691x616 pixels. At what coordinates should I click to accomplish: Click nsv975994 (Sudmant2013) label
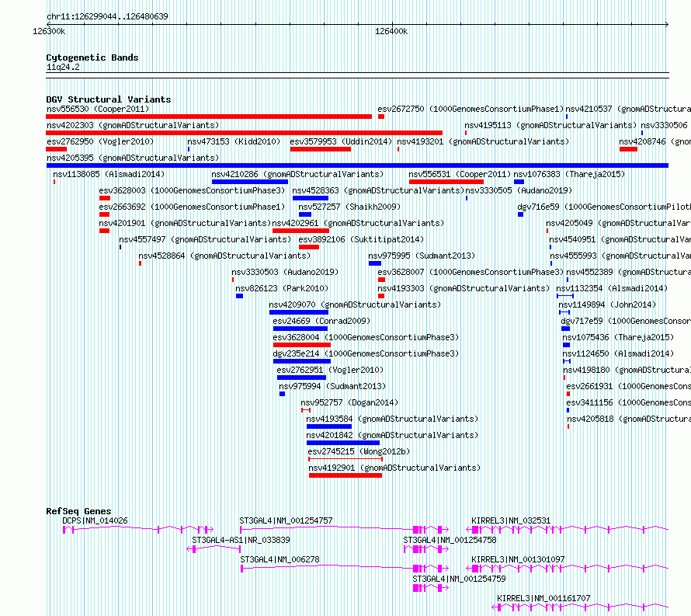pyautogui.click(x=332, y=386)
